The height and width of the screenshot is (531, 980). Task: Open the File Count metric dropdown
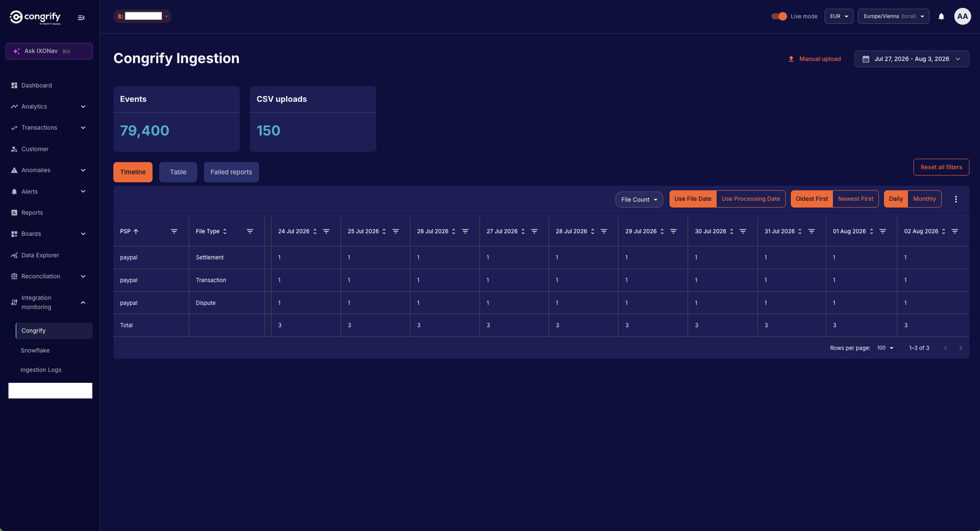tap(639, 200)
